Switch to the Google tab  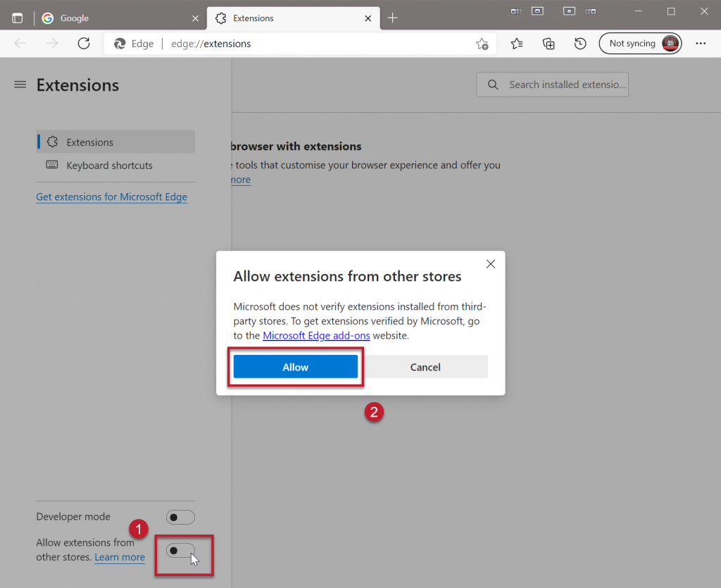click(120, 18)
